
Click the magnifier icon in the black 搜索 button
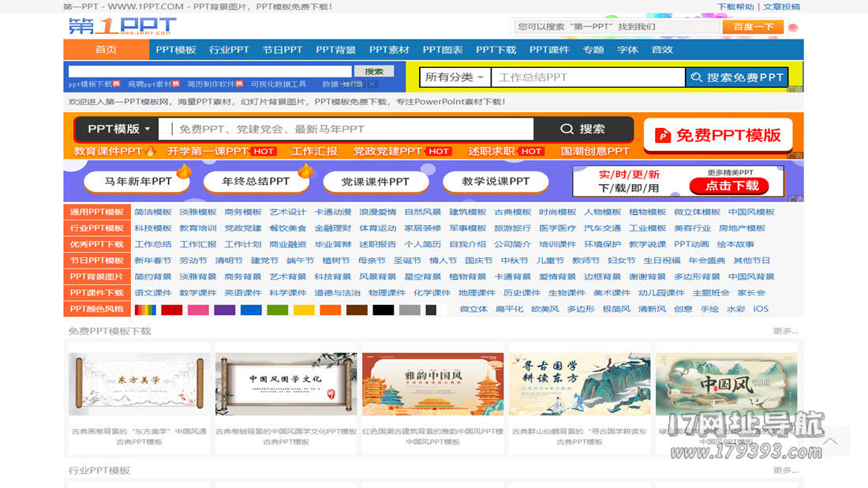567,130
